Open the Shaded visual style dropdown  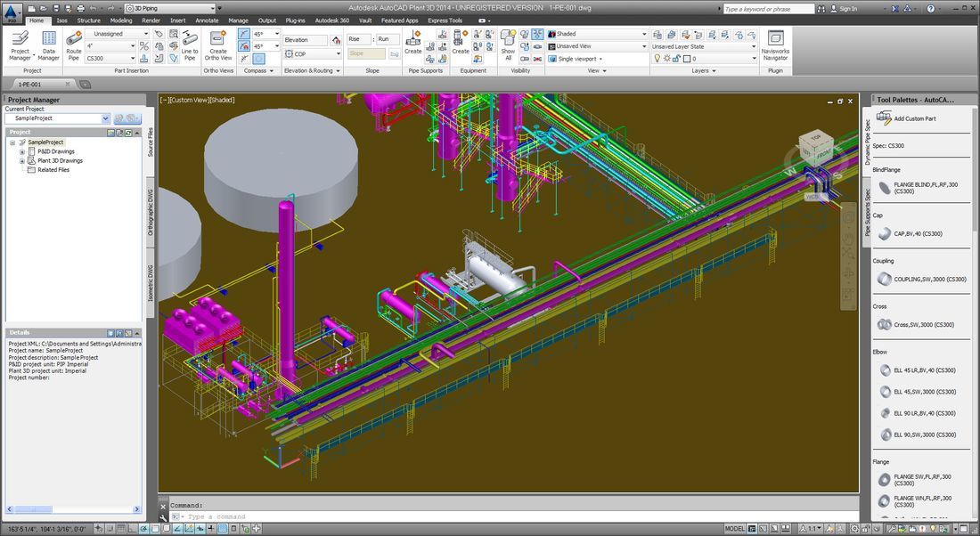coord(598,34)
